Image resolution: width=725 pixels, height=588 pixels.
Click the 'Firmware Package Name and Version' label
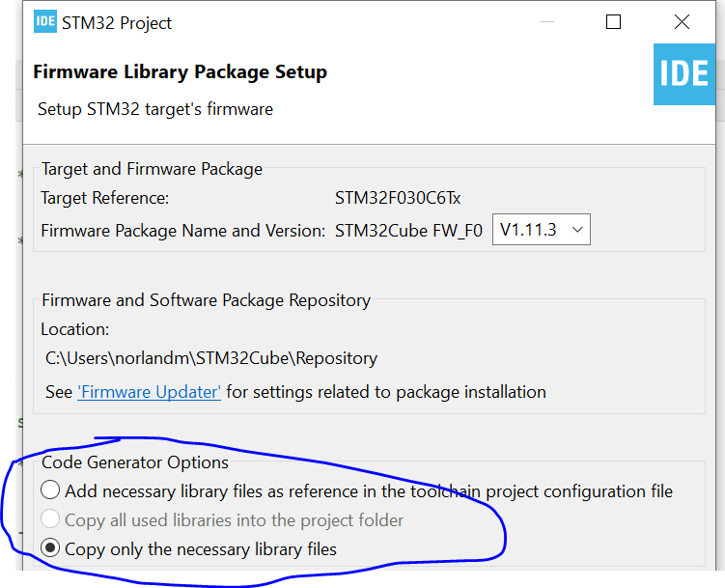point(183,231)
